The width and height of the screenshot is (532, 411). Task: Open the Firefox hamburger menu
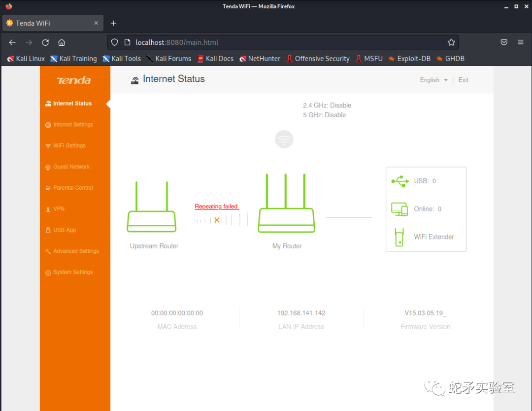[x=520, y=42]
